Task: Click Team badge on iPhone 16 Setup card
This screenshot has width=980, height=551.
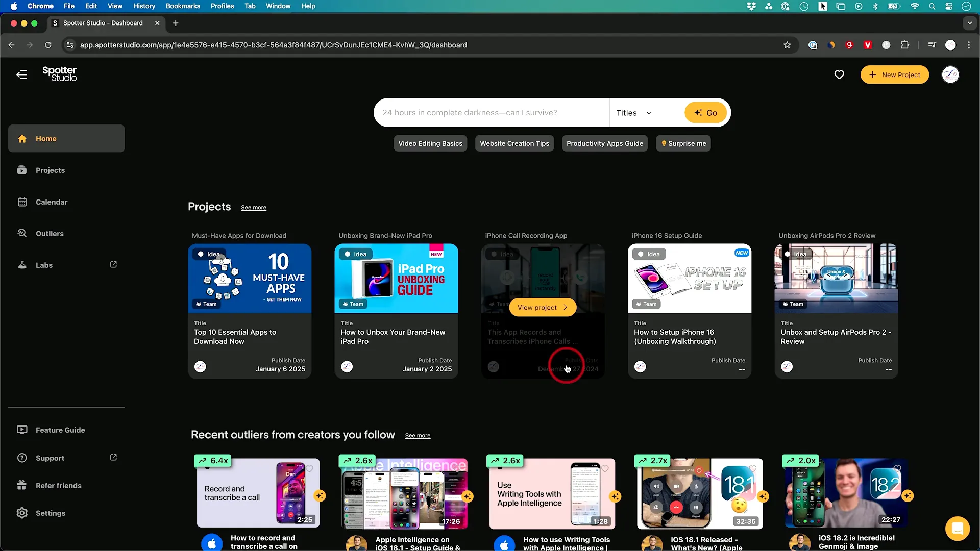Action: click(x=646, y=304)
